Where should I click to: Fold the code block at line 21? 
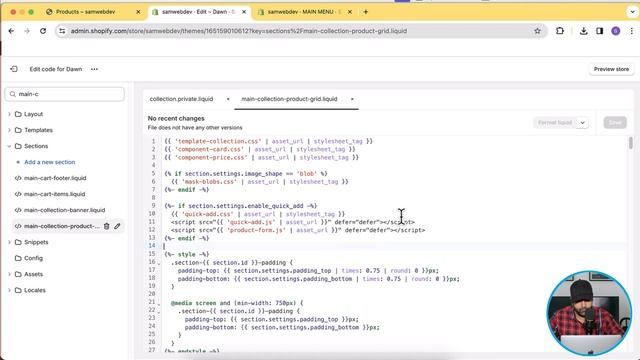tap(159, 304)
